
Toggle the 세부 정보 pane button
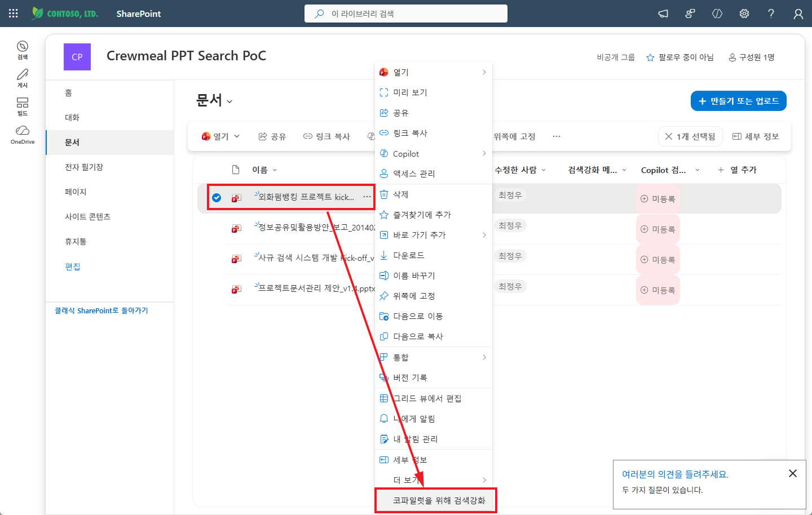tap(756, 136)
